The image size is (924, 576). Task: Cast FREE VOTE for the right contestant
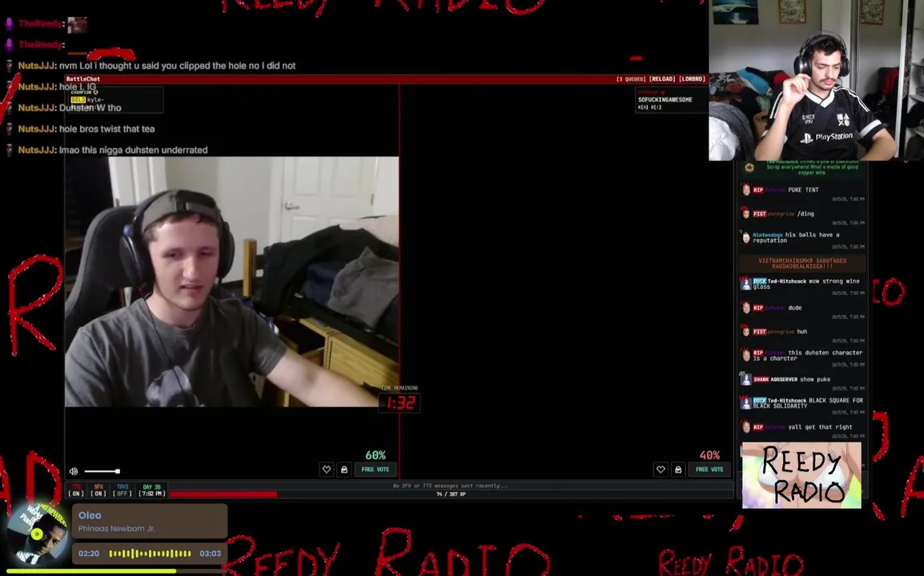[x=709, y=470]
